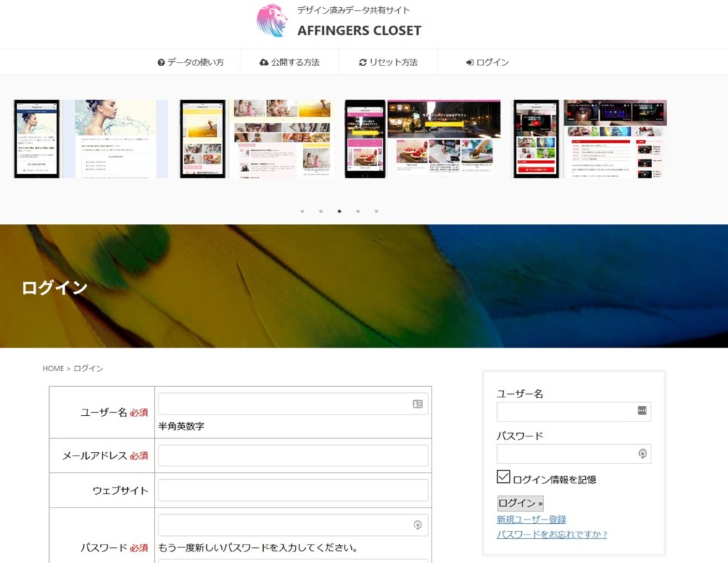Click the AFFINGERS CLOSET lion logo

coord(272,21)
